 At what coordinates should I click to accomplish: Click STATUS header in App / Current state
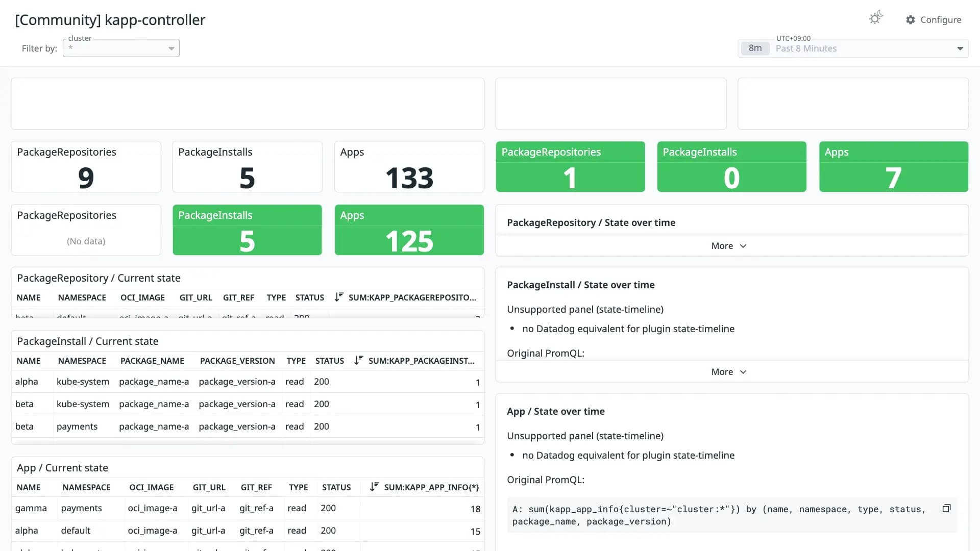(336, 487)
